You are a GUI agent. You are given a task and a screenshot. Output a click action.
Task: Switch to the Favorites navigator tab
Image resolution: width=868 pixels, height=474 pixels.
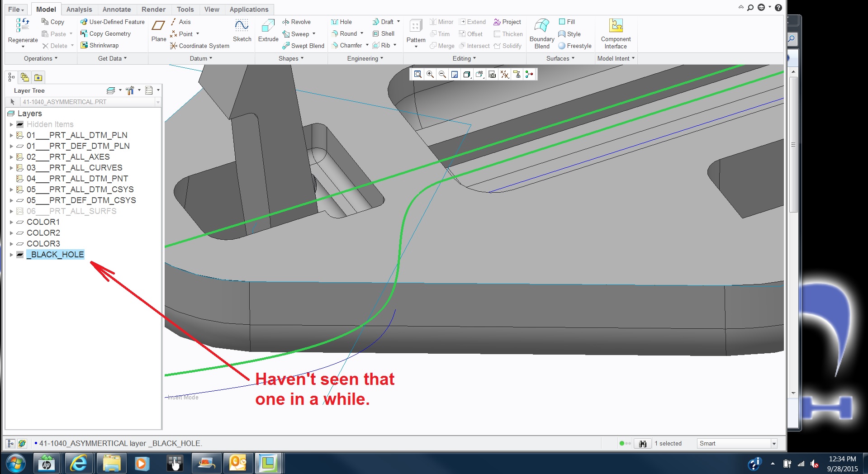pyautogui.click(x=38, y=77)
